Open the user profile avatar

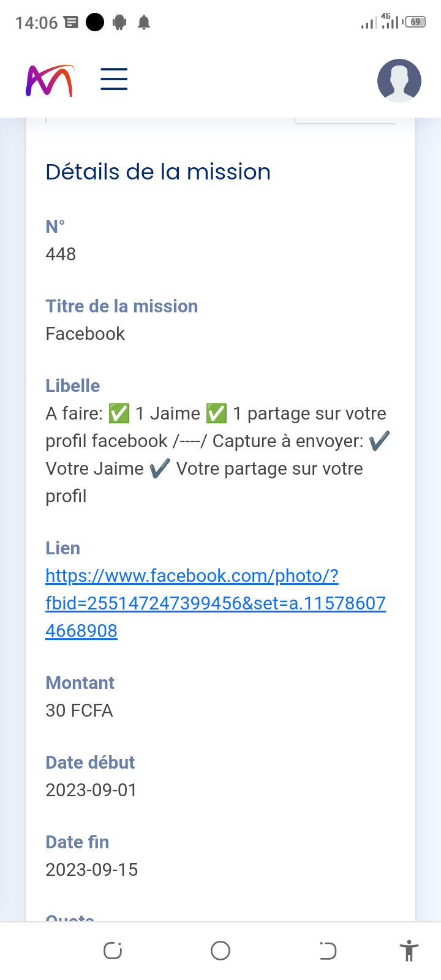coord(399,80)
